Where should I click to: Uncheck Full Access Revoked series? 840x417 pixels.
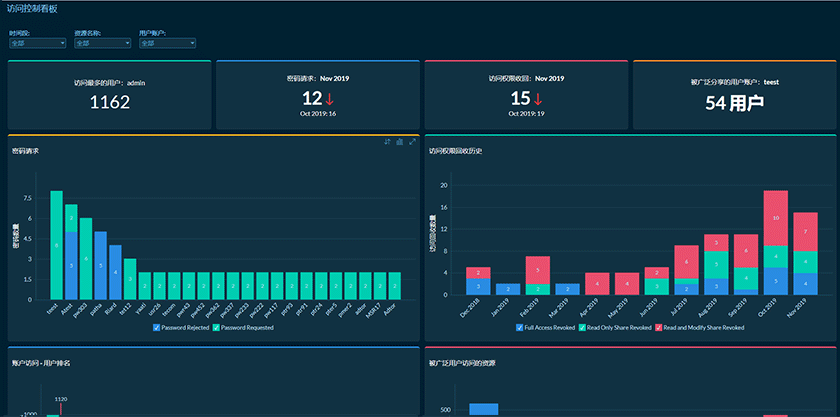tap(521, 327)
